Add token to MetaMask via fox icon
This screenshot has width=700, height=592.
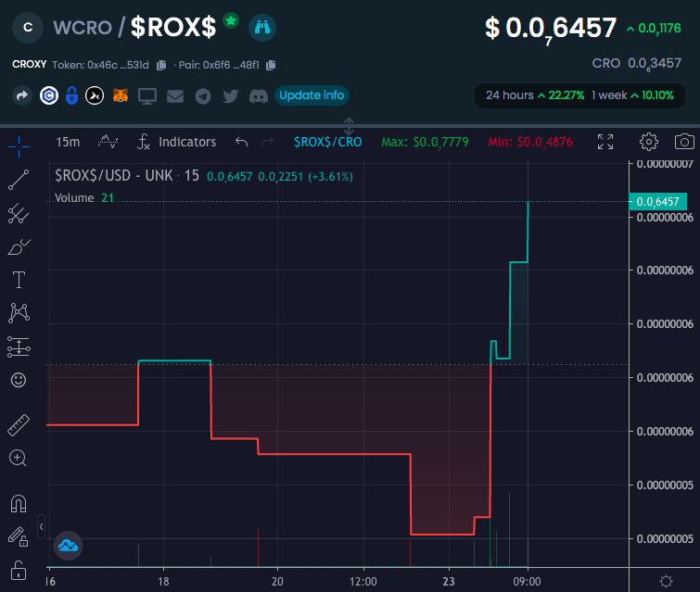click(121, 95)
